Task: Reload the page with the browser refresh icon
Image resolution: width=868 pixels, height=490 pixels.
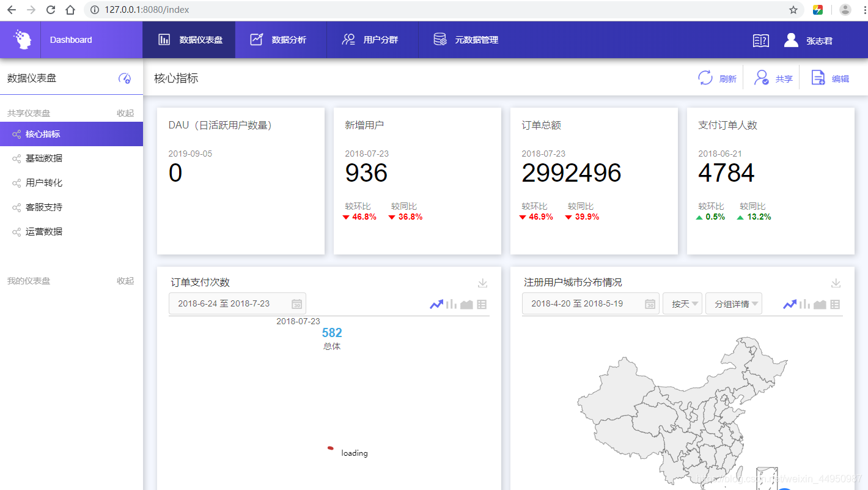Action: 51,10
